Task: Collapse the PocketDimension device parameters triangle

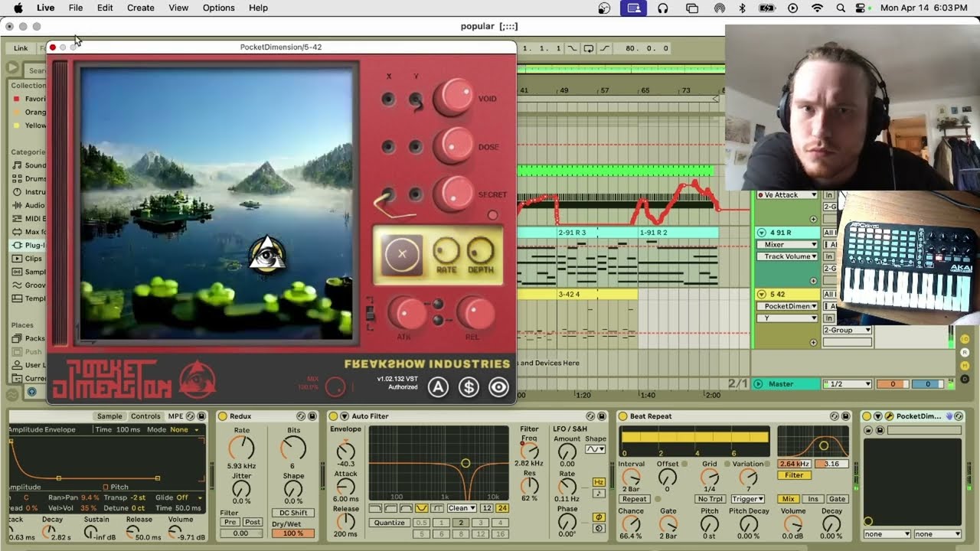Action: click(878, 416)
